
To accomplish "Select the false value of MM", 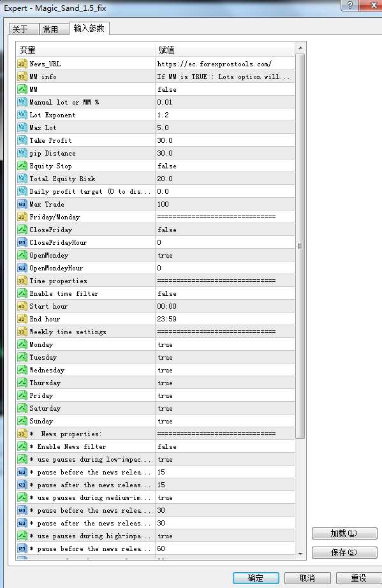I will coord(225,89).
